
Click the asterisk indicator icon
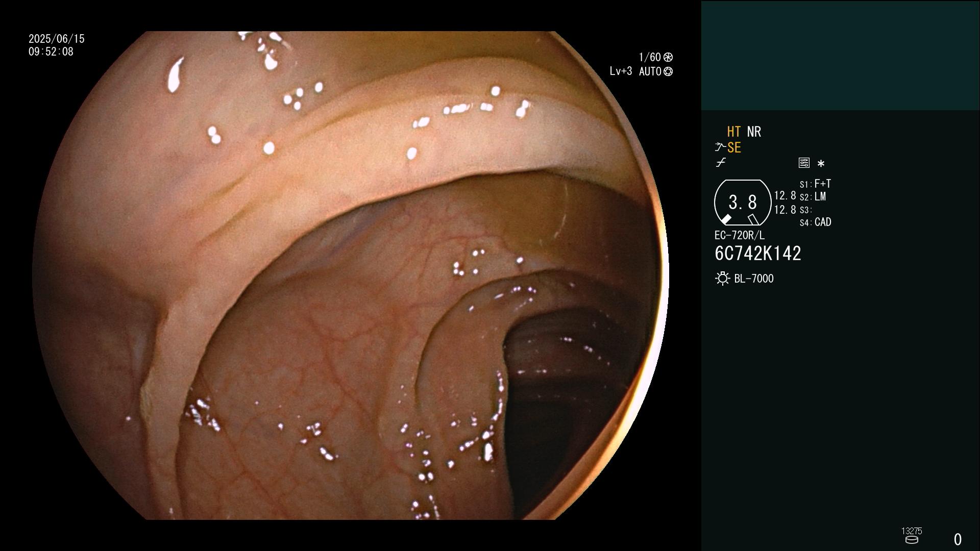click(x=821, y=163)
